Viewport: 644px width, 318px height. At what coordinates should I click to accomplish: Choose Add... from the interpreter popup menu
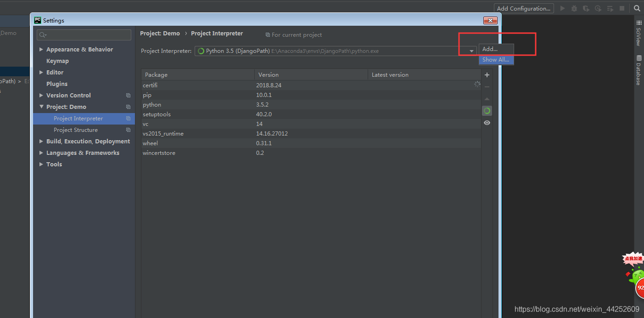tap(496, 49)
